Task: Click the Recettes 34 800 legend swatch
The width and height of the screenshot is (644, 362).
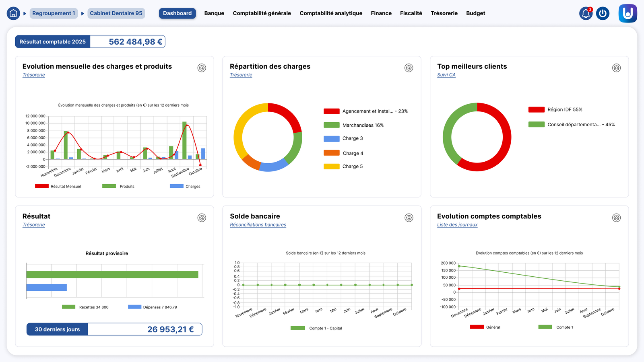Action: (68, 307)
